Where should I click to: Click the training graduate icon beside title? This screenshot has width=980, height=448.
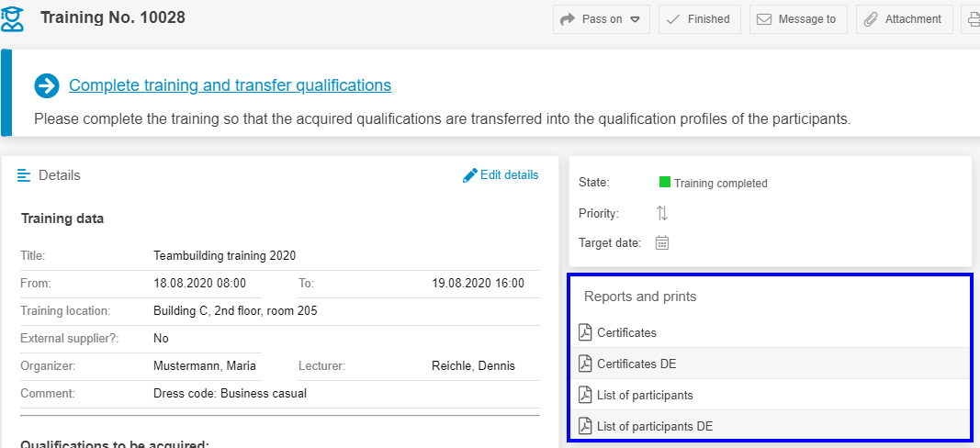pyautogui.click(x=13, y=18)
